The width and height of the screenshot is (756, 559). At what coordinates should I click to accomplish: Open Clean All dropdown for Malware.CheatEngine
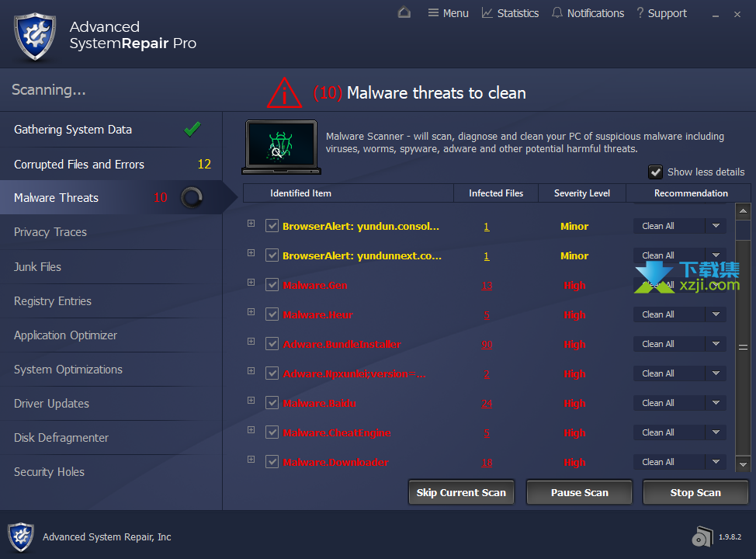(x=716, y=432)
